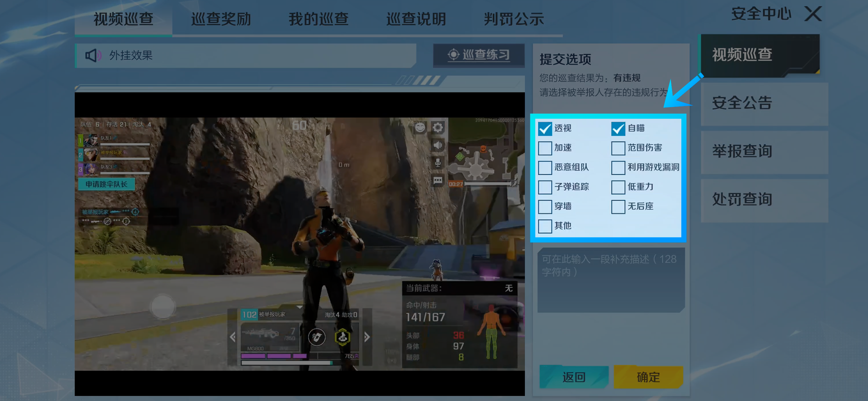Image resolution: width=868 pixels, height=401 pixels.
Task: Click the first round skill icon
Action: (x=317, y=337)
